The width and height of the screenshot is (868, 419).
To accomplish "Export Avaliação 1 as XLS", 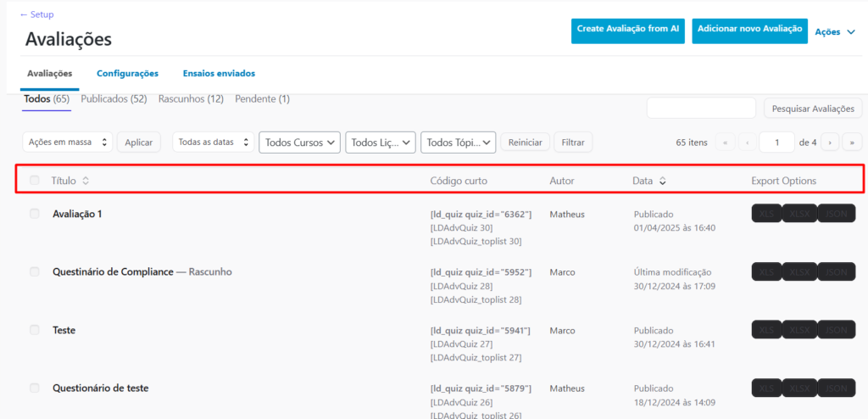I will [x=766, y=214].
